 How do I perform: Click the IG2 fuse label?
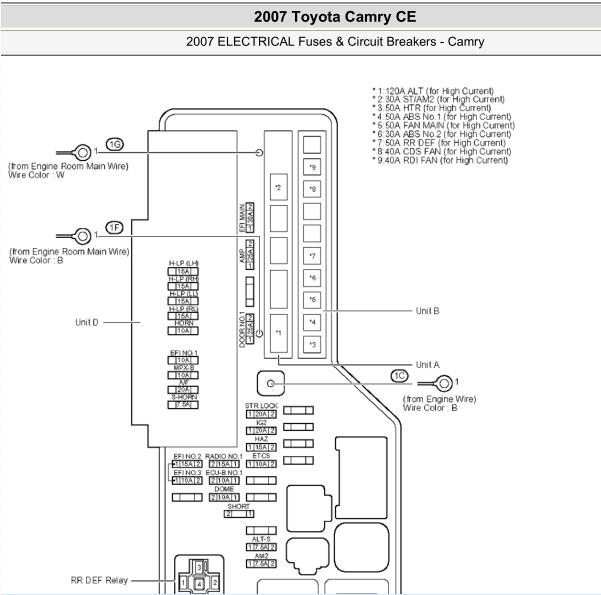pyautogui.click(x=261, y=422)
